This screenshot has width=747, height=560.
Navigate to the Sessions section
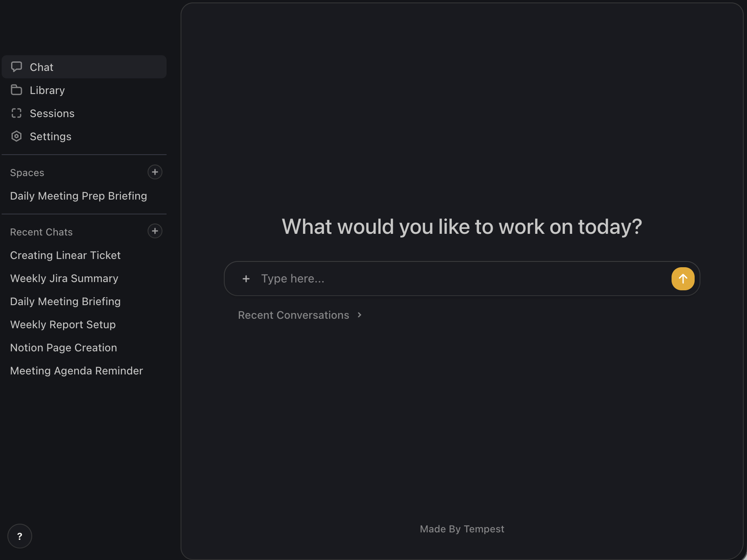[x=52, y=113]
